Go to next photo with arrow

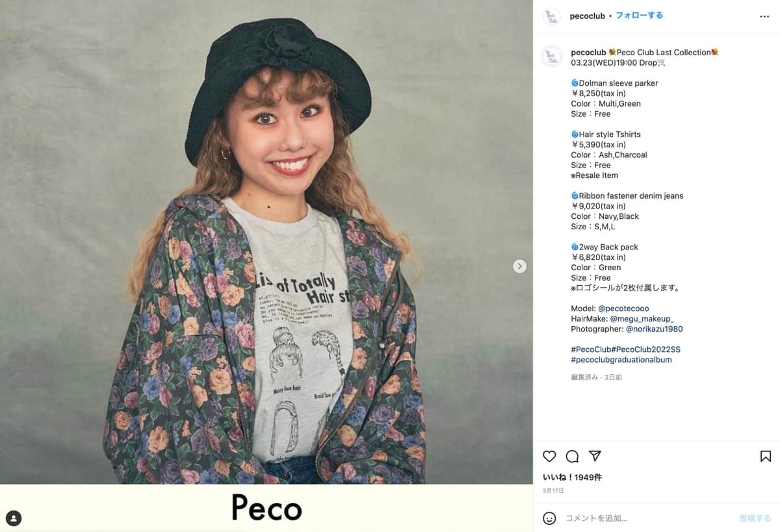519,266
